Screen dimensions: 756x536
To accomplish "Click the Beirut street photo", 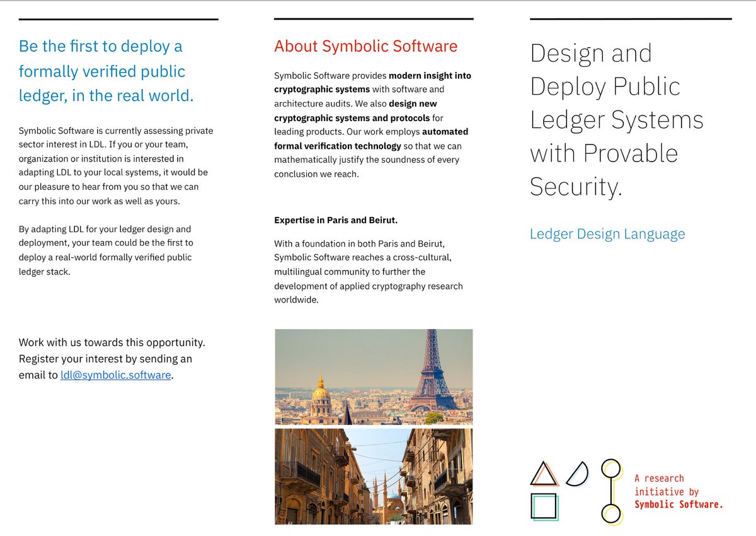I will click(374, 477).
